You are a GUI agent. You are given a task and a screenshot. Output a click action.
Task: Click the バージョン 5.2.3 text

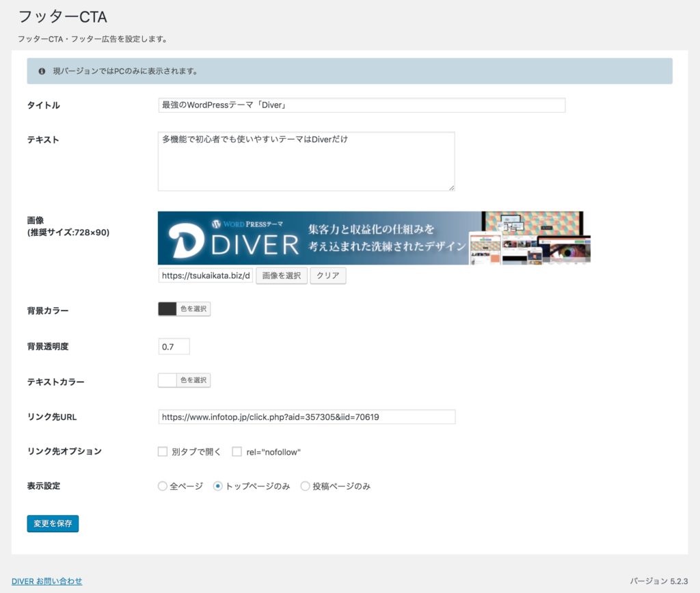pos(659,581)
